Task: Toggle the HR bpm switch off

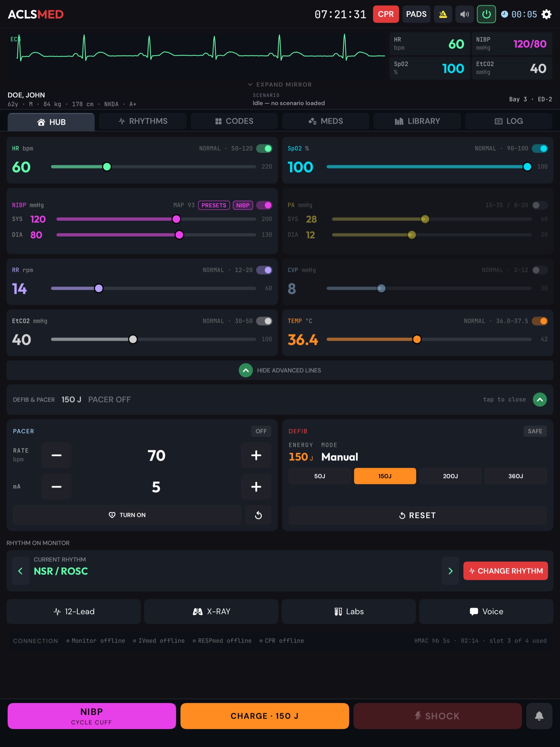Action: (x=264, y=148)
